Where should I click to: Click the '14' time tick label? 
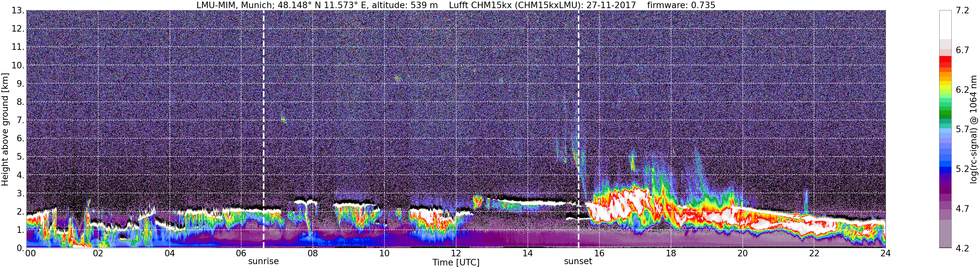(x=527, y=253)
